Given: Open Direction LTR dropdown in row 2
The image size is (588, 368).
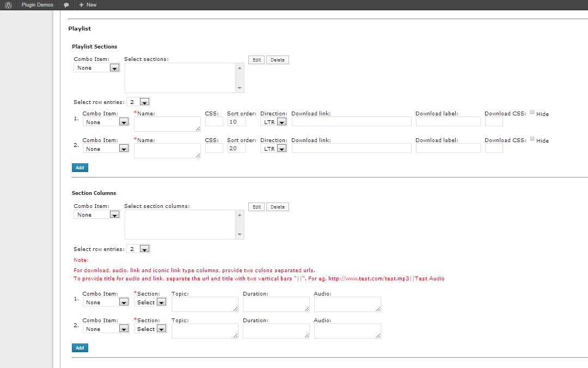Looking at the screenshot, I should coord(274,149).
